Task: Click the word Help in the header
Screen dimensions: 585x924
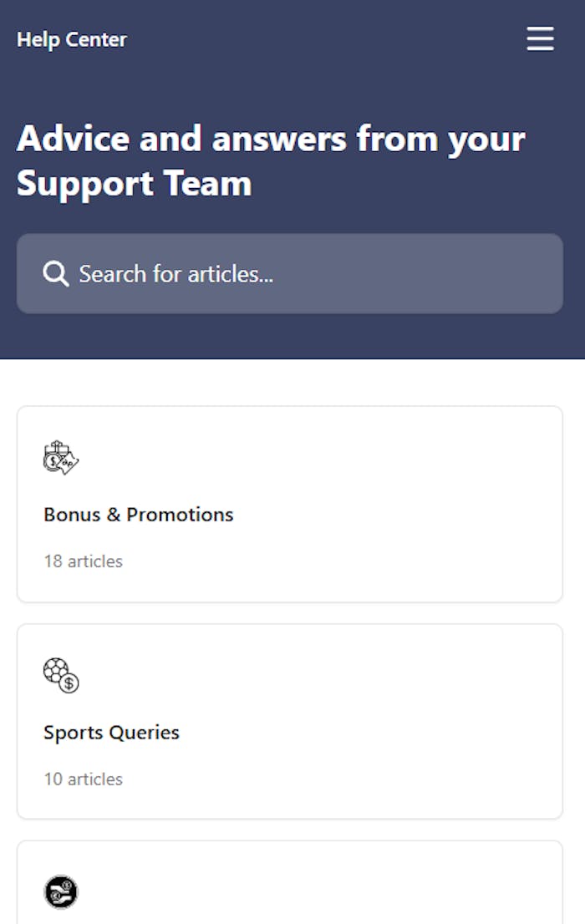Action: click(x=35, y=39)
